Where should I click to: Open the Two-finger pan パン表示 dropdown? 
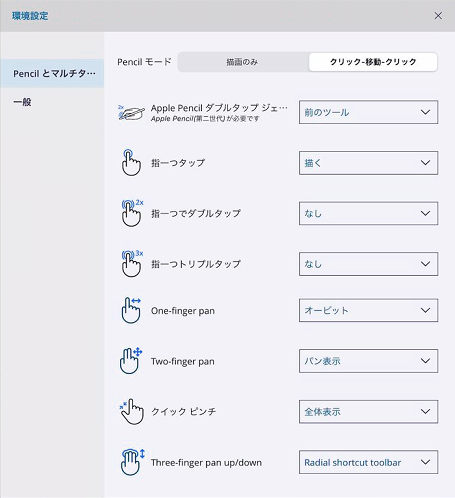[x=368, y=361]
